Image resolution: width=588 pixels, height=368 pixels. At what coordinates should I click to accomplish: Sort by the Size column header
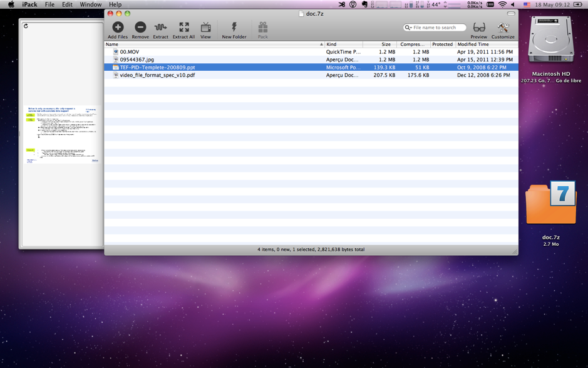379,45
